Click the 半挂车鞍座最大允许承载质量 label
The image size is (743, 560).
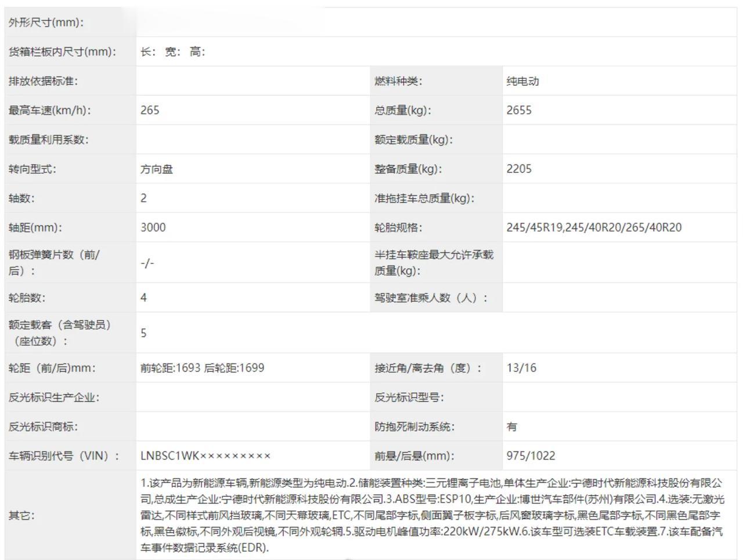[434, 262]
